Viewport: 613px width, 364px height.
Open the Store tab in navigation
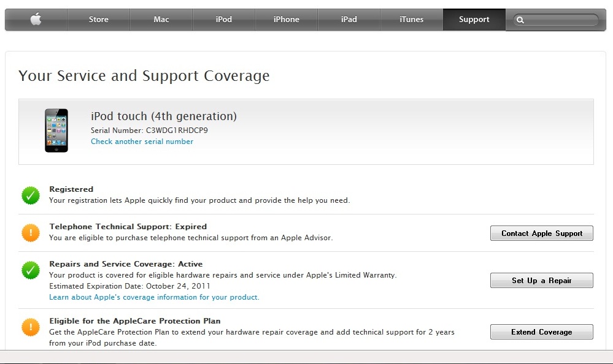(98, 20)
